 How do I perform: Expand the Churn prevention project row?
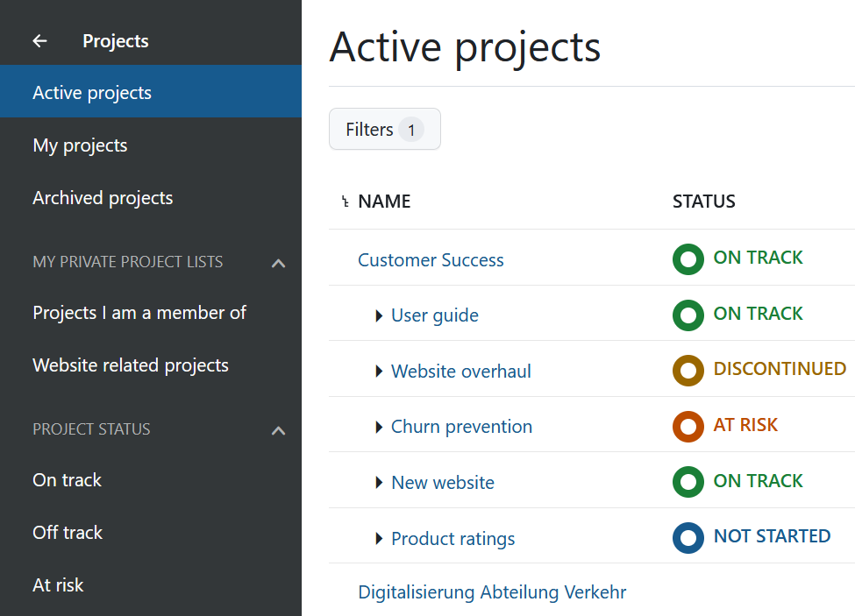[379, 428]
